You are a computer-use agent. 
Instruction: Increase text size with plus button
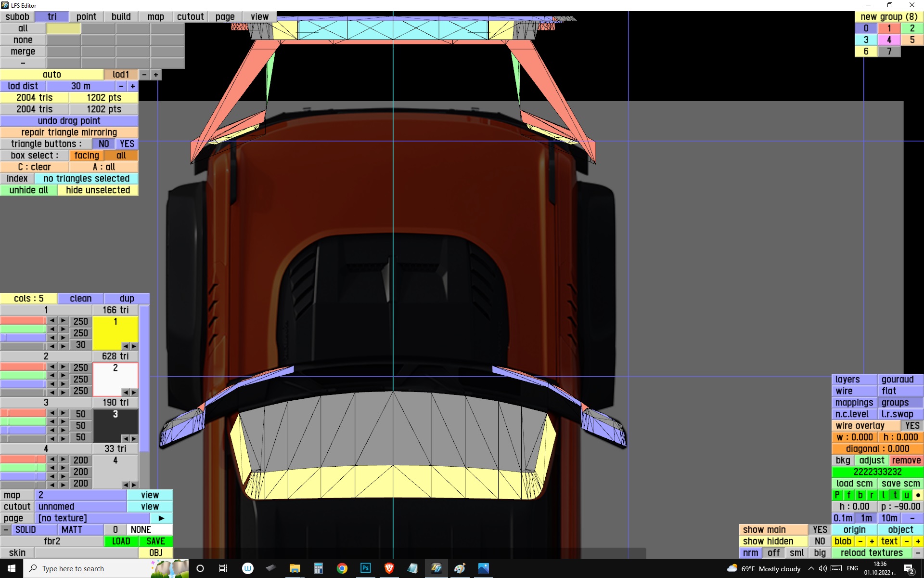918,541
